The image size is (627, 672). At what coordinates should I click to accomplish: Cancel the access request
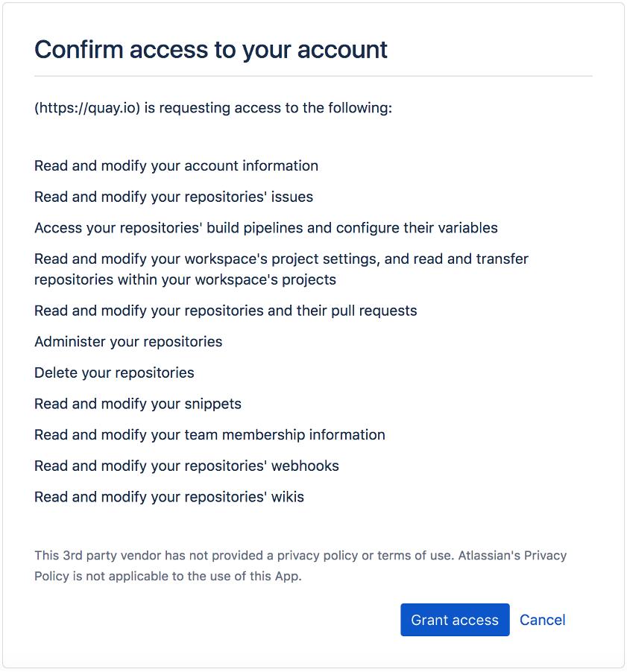pyautogui.click(x=542, y=620)
